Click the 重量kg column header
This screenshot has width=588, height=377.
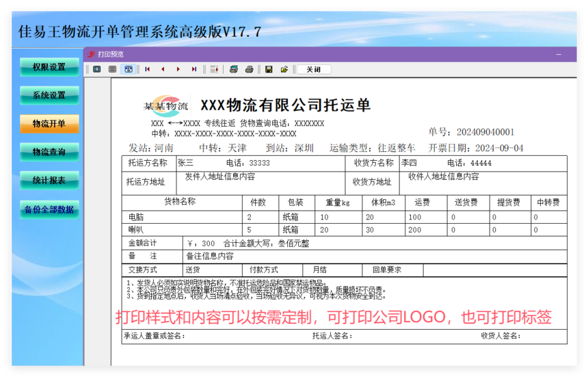pos(338,203)
